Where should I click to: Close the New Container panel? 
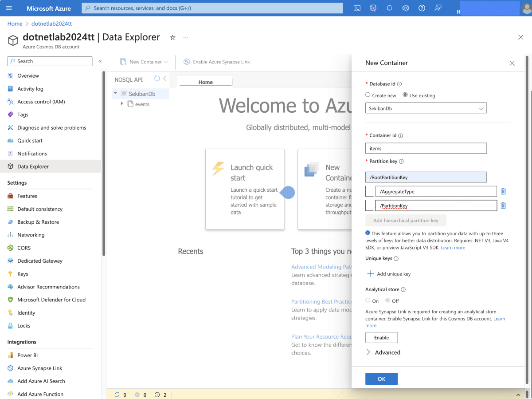[512, 63]
